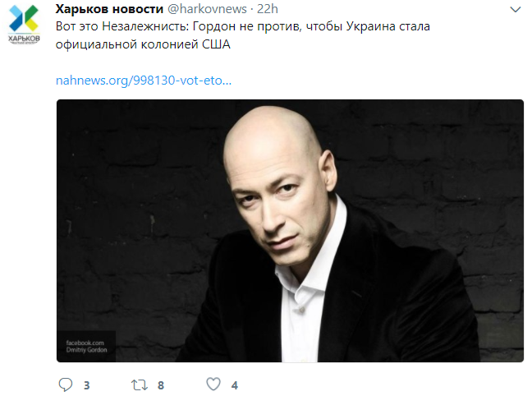Click the @harkovnews handle

208,9
